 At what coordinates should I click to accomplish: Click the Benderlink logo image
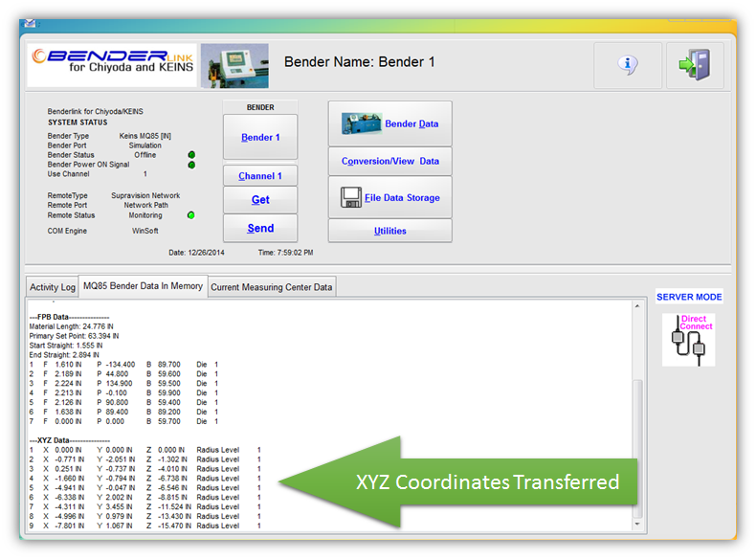coord(112,66)
